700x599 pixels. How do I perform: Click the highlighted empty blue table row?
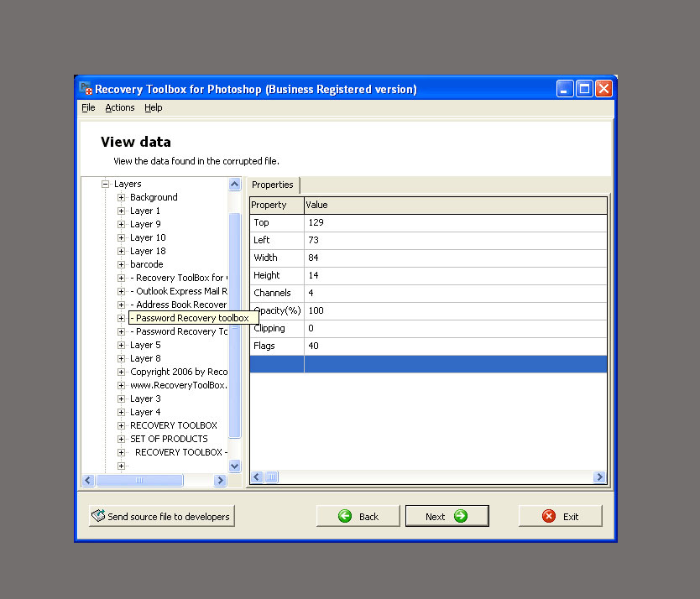[428, 364]
